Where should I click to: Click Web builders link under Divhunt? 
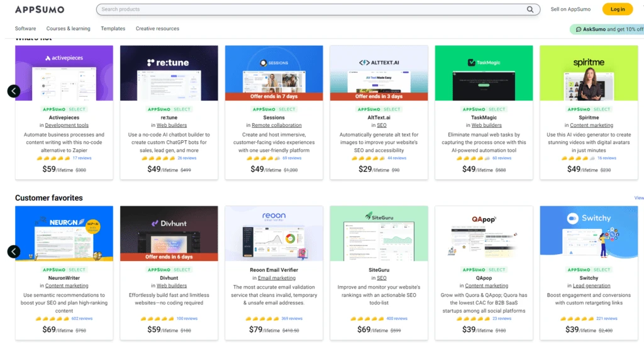[x=172, y=285]
